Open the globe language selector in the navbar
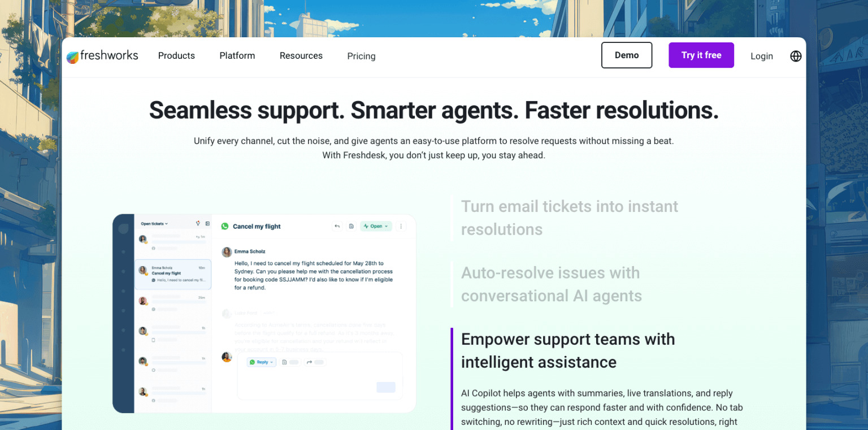This screenshot has width=868, height=430. [x=796, y=56]
